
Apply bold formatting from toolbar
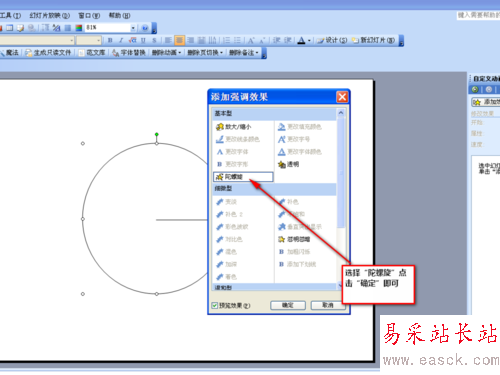point(110,40)
